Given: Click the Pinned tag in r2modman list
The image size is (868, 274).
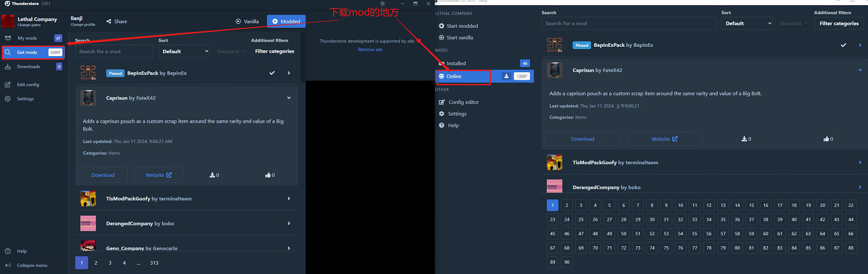Looking at the screenshot, I should (582, 45).
